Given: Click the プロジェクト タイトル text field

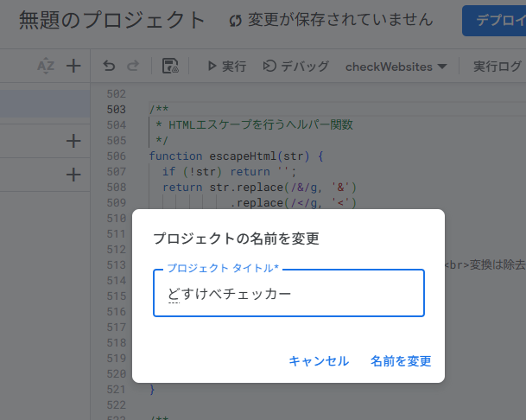Looking at the screenshot, I should (x=288, y=294).
